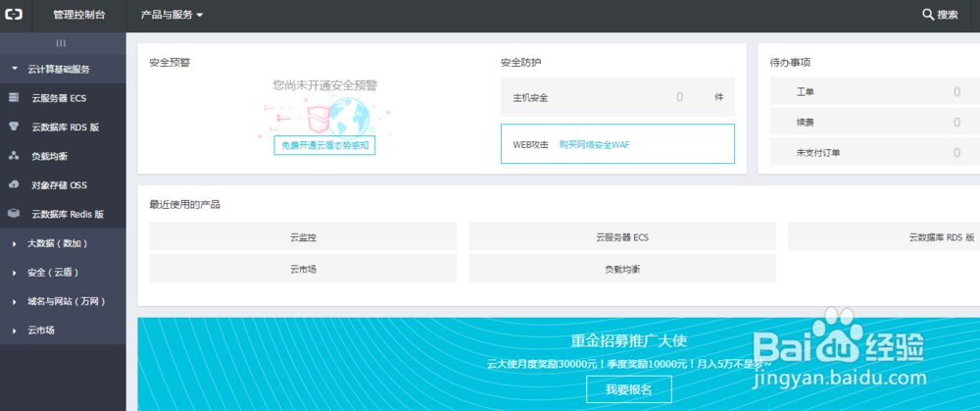Click the Redis database icon in sidebar
The height and width of the screenshot is (411, 980).
14,214
